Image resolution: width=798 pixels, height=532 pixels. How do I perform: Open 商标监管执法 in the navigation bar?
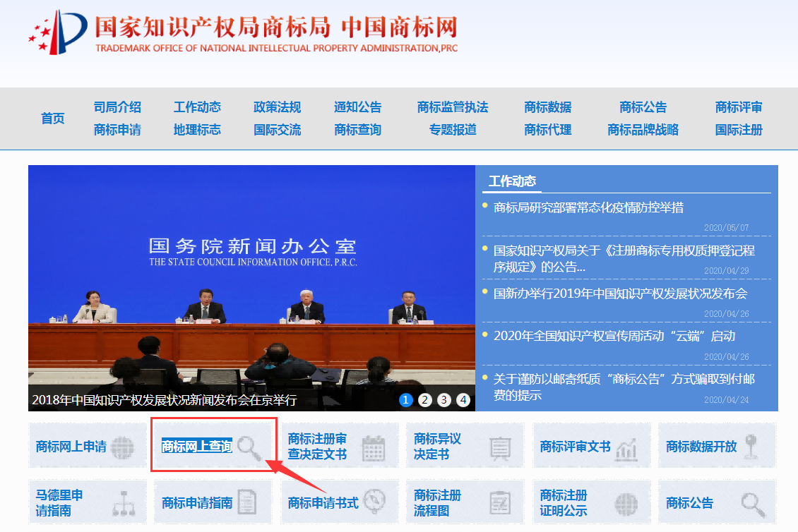tap(453, 107)
